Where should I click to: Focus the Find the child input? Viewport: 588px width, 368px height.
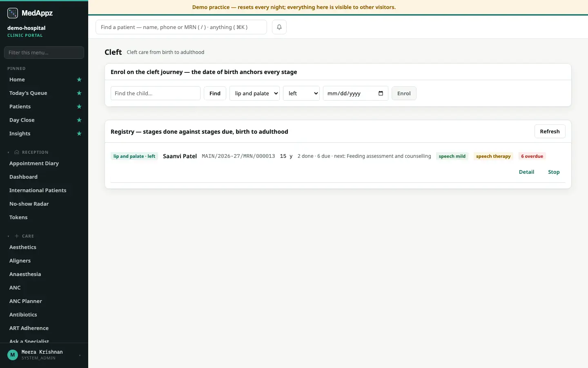[x=156, y=93]
